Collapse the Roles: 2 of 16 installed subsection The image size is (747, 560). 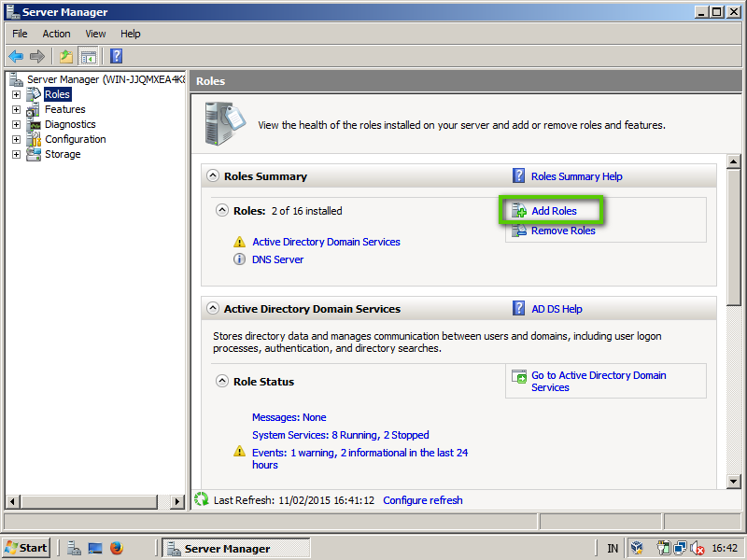pyautogui.click(x=222, y=210)
